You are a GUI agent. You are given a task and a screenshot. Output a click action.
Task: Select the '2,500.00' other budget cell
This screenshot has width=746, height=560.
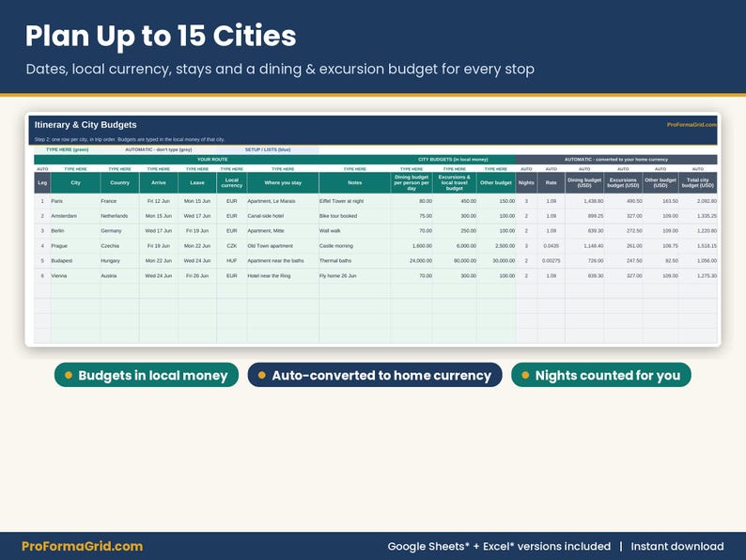pos(496,246)
